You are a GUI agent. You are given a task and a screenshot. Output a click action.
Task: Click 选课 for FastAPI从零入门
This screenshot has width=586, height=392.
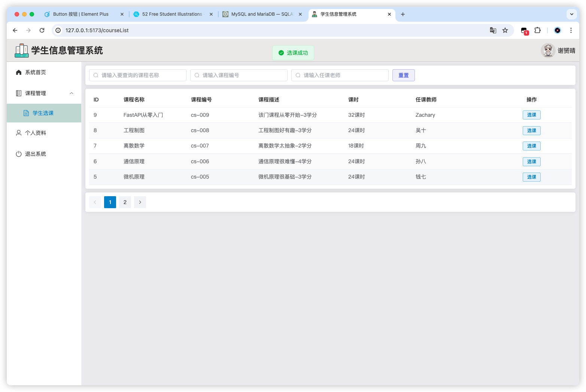532,115
